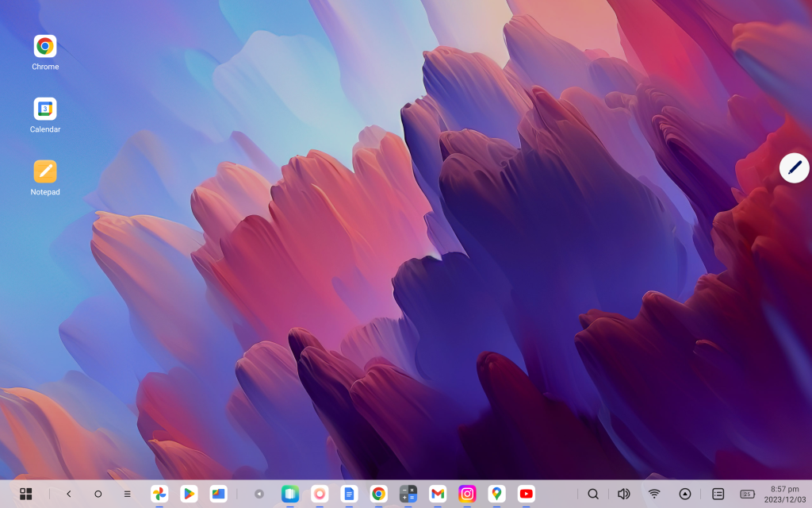Open Google Docs from the taskbar

(349, 494)
